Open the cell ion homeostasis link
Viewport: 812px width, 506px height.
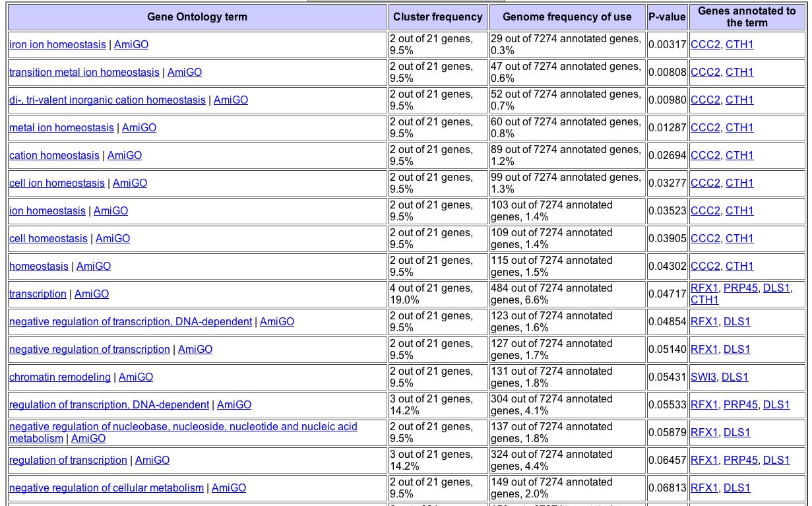(x=57, y=183)
